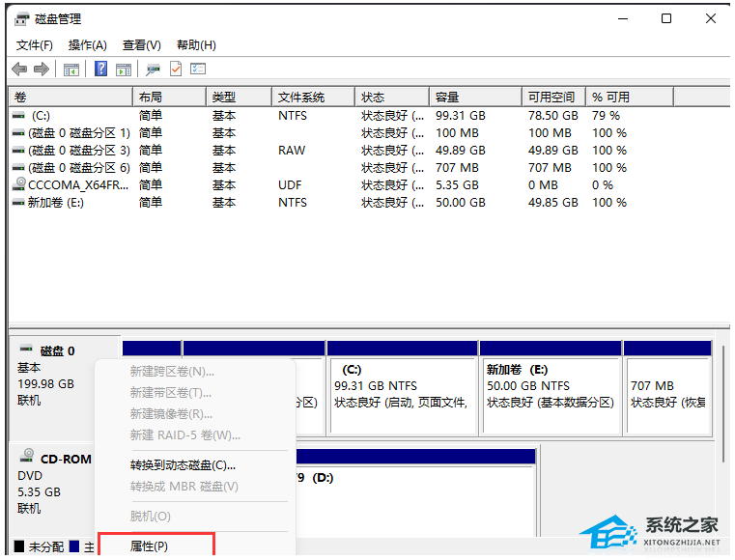Click the CD-ROM DVD label panel
735x560 pixels.
[x=51, y=490]
